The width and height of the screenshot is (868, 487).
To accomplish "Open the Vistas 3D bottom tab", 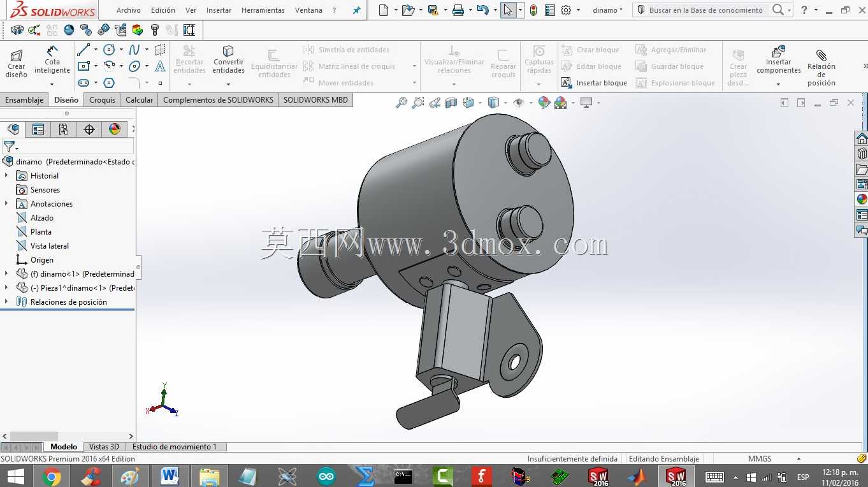I will point(104,447).
